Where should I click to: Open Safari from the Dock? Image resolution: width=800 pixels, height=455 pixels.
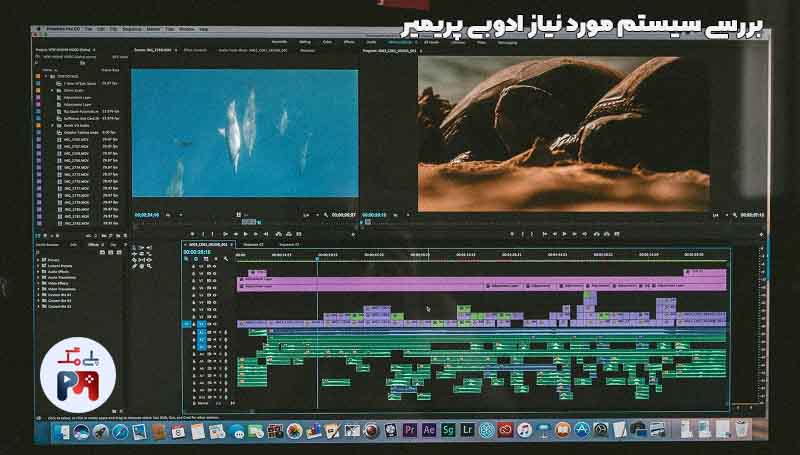[x=120, y=432]
